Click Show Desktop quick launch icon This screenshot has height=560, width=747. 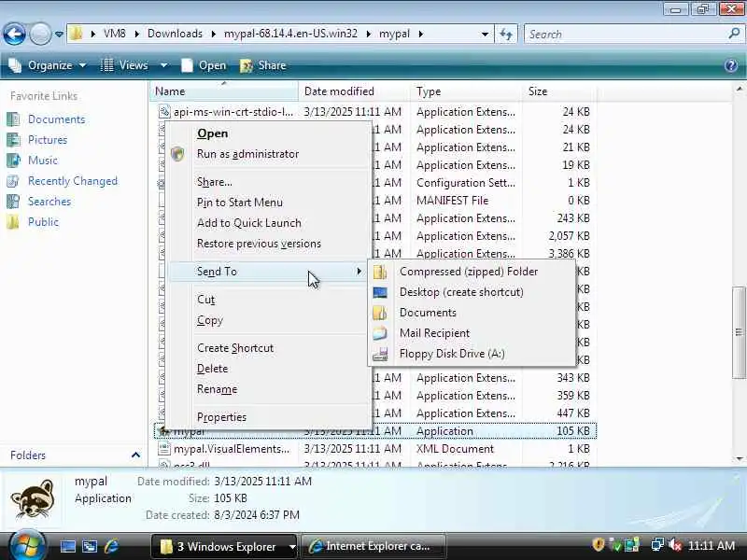pyautogui.click(x=67, y=546)
